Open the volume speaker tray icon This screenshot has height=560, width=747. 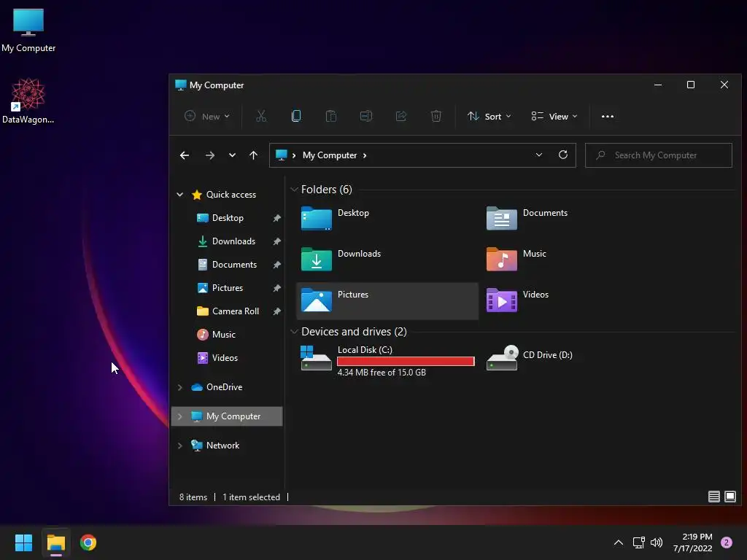[657, 542]
